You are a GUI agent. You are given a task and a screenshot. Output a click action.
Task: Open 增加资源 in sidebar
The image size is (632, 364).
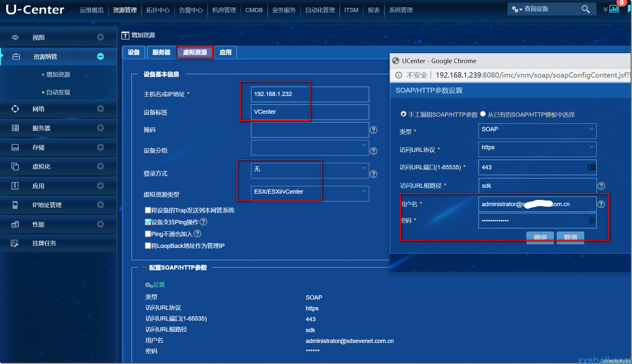(x=58, y=75)
